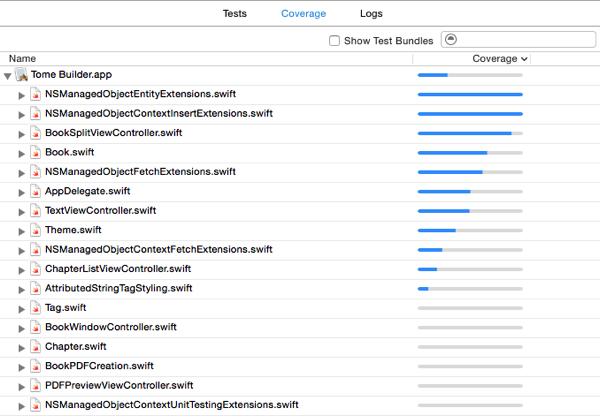This screenshot has height=416, width=600.
Task: Click the NSManagedObjectEntityExtensions.swift coverage bar
Action: point(470,94)
